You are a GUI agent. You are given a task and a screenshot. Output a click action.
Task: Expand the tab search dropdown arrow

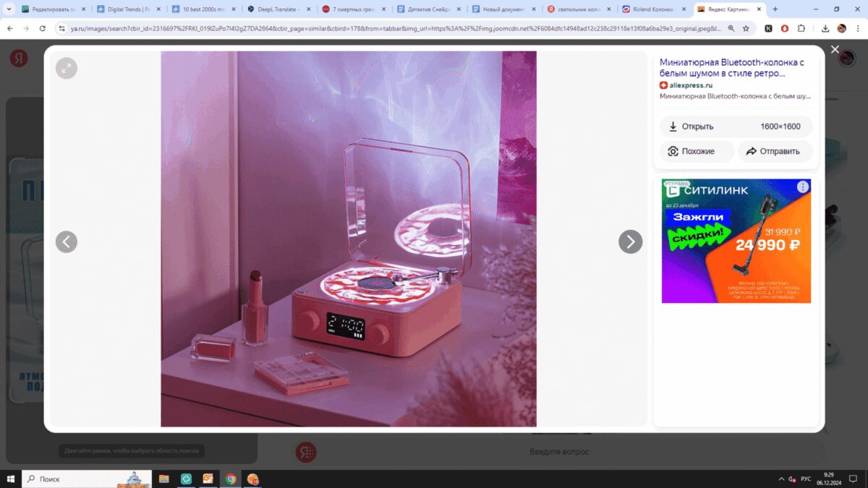point(9,9)
